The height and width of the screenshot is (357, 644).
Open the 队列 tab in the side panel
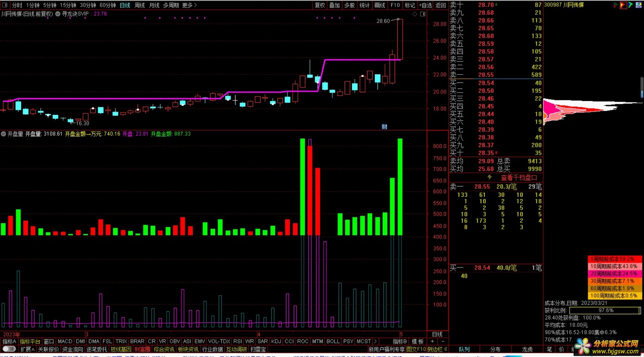click(464, 349)
